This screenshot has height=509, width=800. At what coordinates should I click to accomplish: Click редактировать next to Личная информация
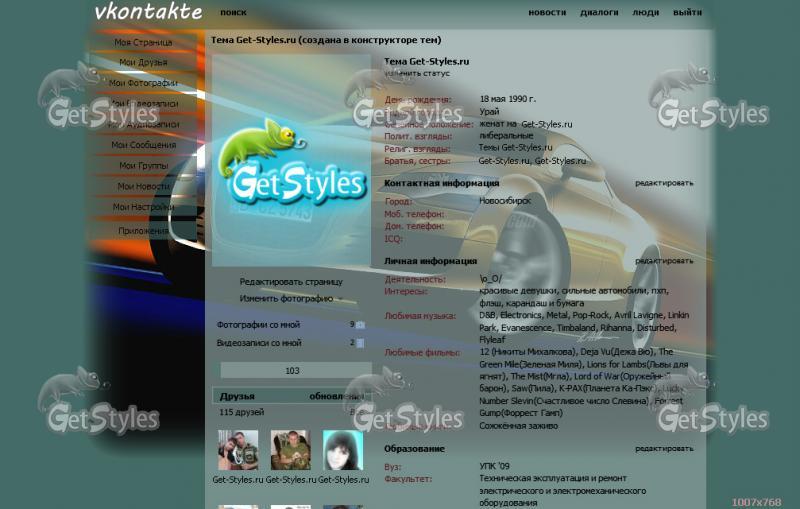[x=664, y=261]
